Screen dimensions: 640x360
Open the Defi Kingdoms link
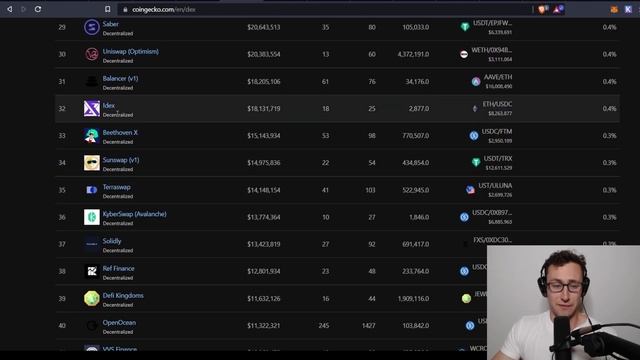[123, 295]
